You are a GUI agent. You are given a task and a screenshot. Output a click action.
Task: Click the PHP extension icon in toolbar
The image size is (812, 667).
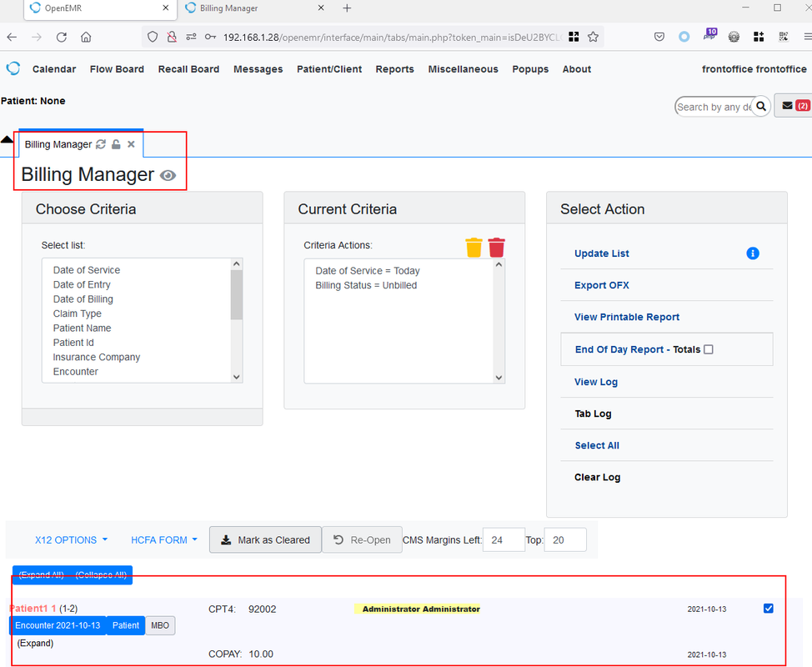click(x=710, y=35)
